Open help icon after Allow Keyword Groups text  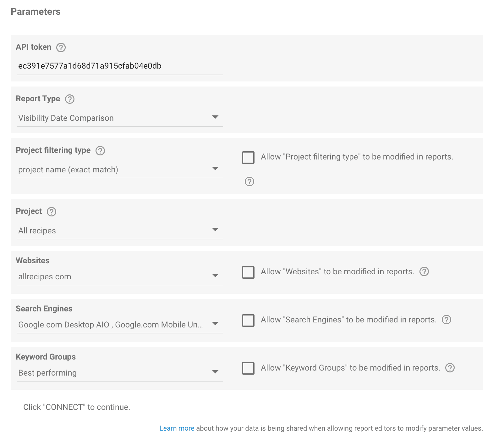pos(450,368)
